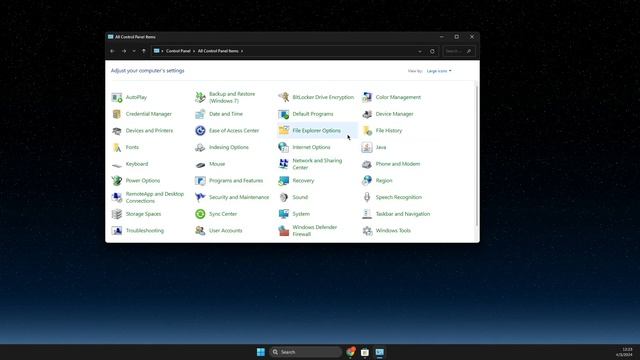Screen dimensions: 640x360
Task: Open the taskbar clock and date
Action: click(624, 352)
